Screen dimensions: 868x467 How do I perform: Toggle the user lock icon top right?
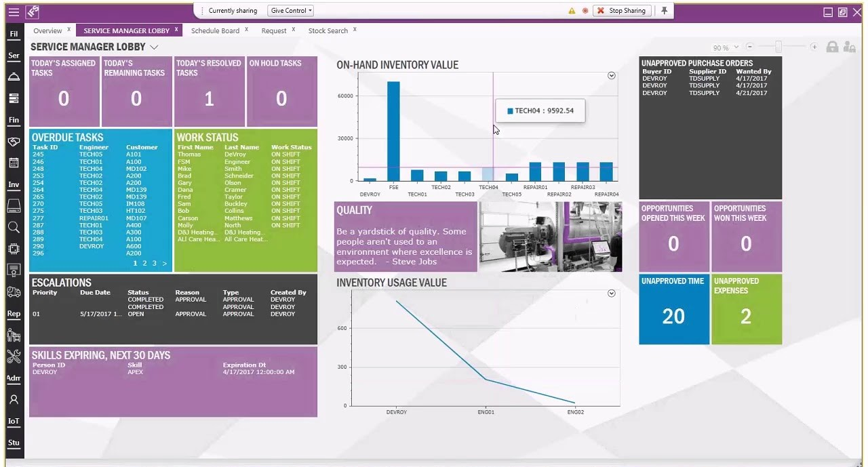(x=849, y=47)
